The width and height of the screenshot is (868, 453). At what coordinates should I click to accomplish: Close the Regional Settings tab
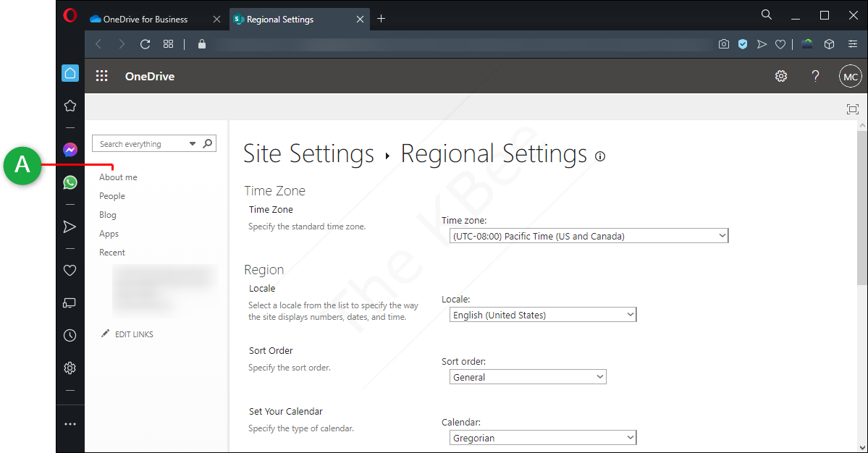click(x=360, y=20)
